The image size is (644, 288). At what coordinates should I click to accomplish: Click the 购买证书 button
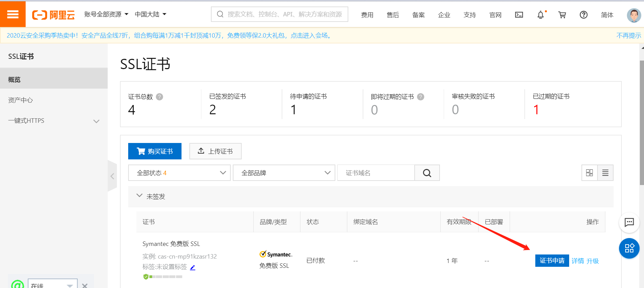pyautogui.click(x=155, y=151)
